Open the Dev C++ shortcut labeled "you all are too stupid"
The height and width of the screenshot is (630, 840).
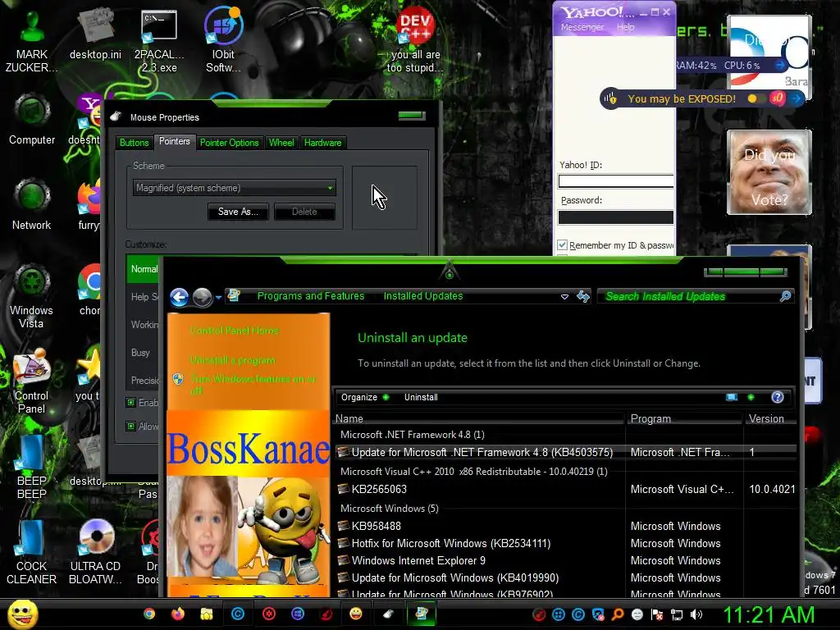[415, 41]
